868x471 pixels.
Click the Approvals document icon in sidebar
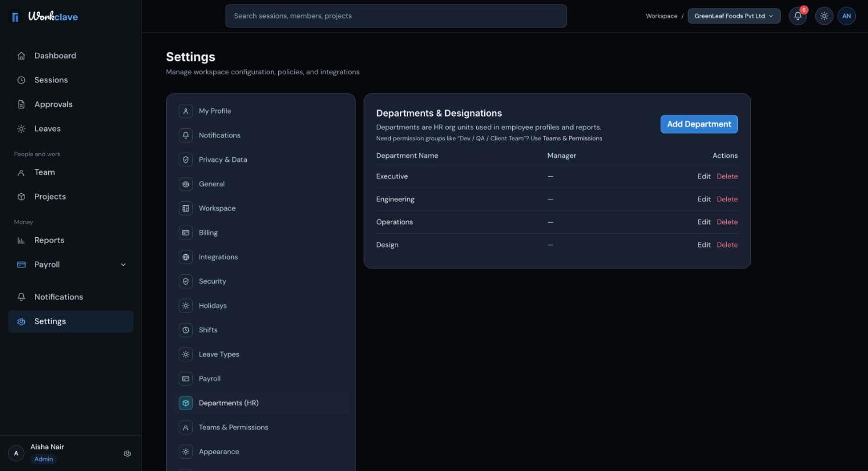click(21, 104)
